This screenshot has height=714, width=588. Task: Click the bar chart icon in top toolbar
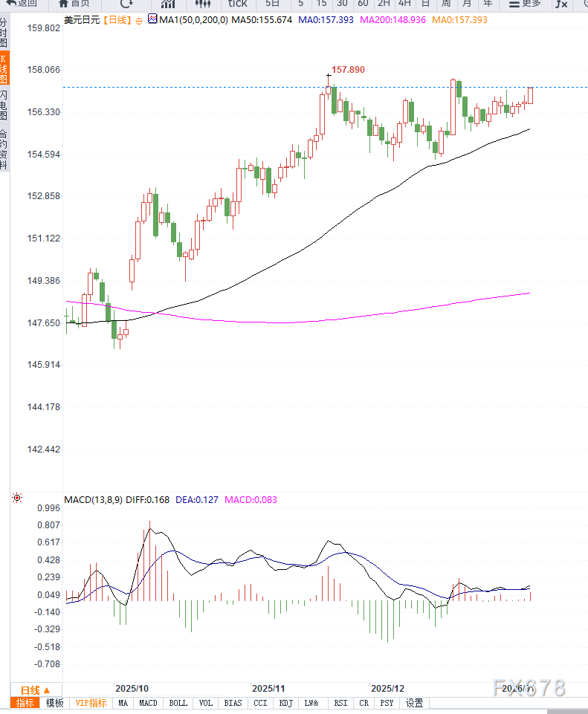pyautogui.click(x=168, y=4)
